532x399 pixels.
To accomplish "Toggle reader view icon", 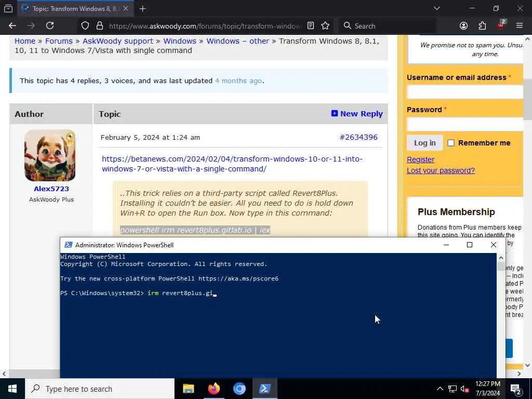I will click(x=311, y=26).
